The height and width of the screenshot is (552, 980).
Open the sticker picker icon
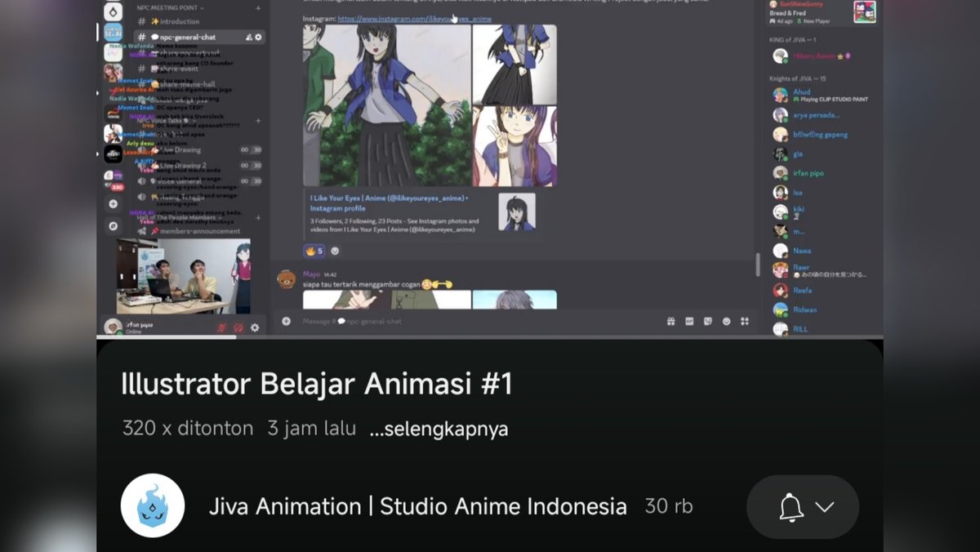(x=707, y=322)
